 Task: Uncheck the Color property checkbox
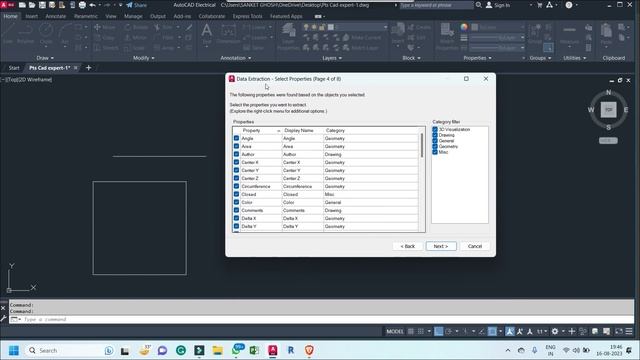point(236,202)
